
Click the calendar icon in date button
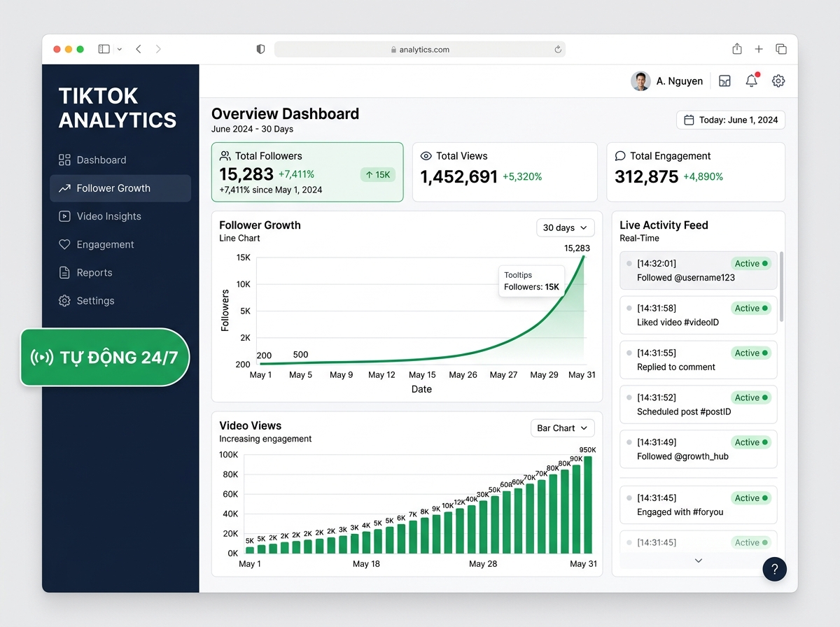coord(689,120)
